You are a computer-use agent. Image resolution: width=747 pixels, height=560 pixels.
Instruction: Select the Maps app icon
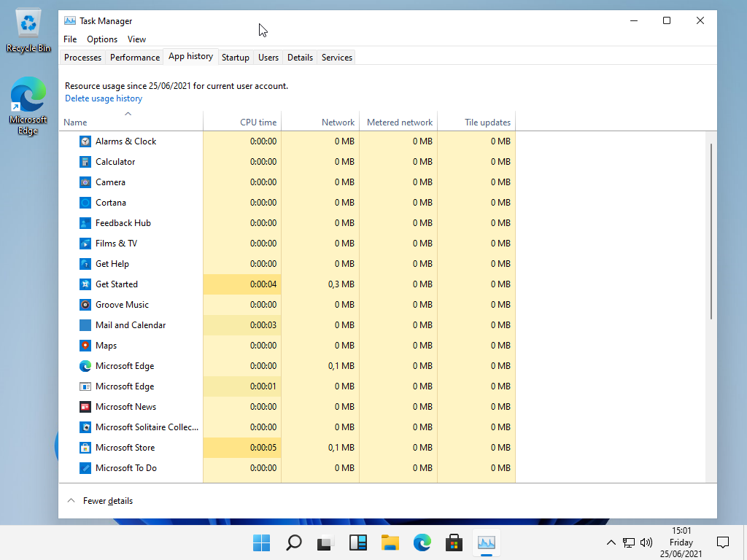[x=85, y=346]
